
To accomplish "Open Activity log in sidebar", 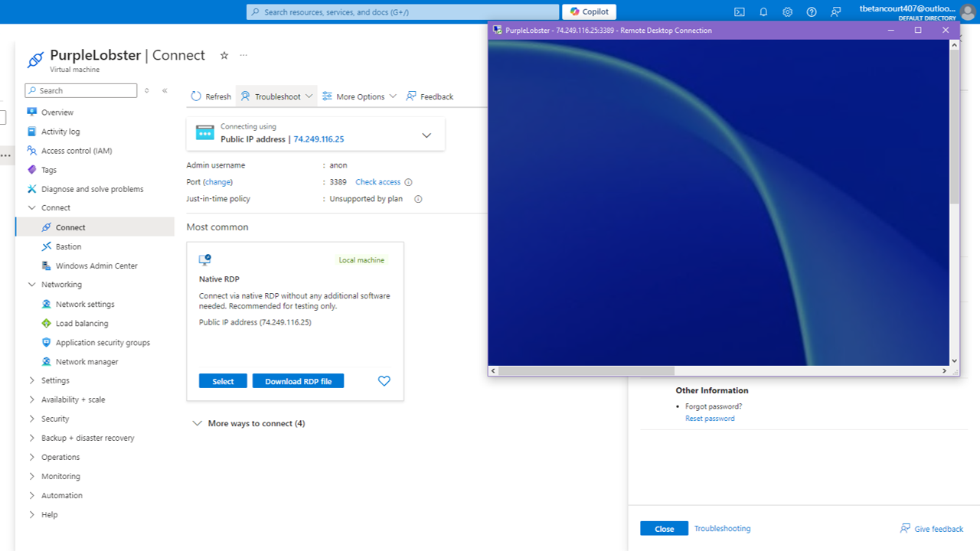I will tap(60, 132).
